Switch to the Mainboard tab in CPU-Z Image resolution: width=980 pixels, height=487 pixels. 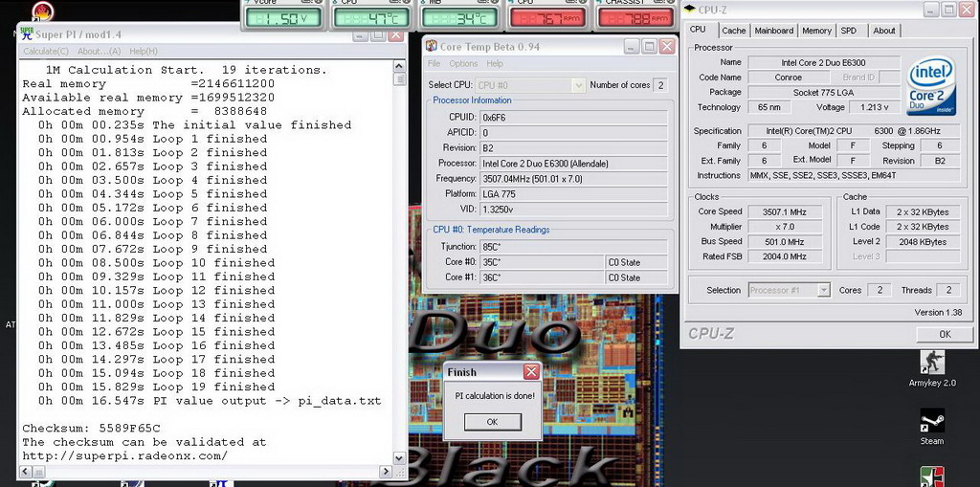pyautogui.click(x=773, y=31)
